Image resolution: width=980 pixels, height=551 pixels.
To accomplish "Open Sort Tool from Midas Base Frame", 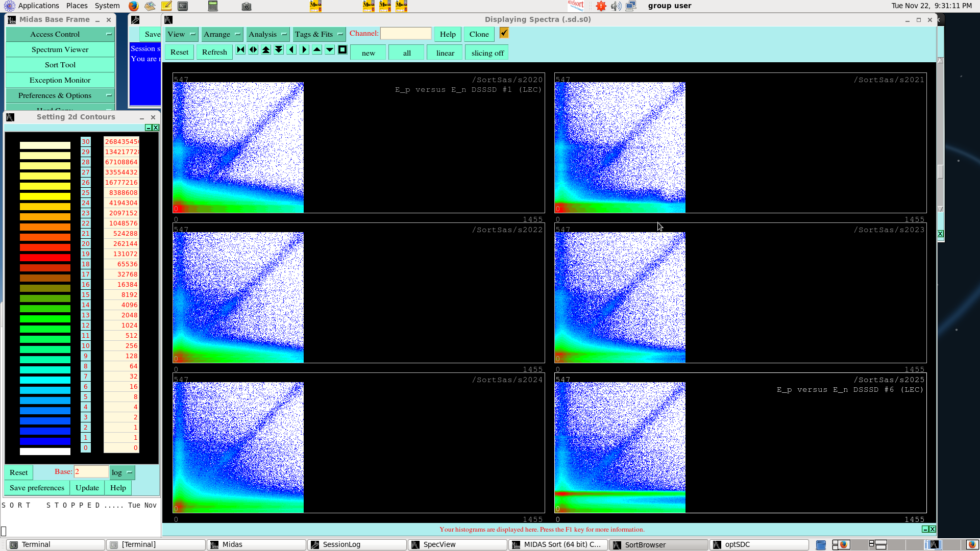I will click(60, 65).
